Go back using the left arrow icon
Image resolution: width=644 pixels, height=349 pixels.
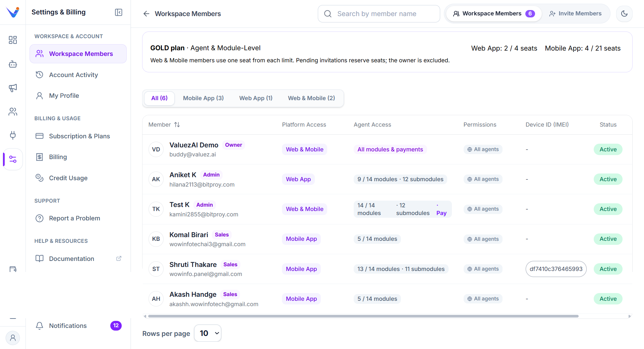click(x=146, y=14)
